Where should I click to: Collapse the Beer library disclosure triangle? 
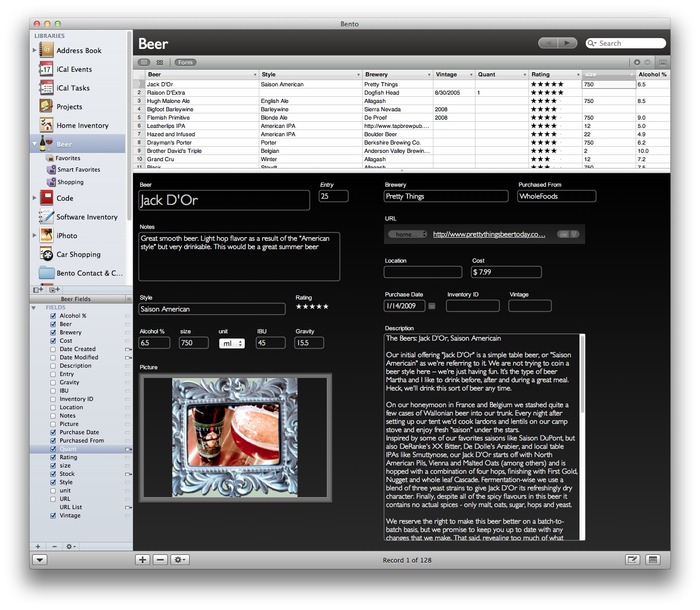[35, 144]
